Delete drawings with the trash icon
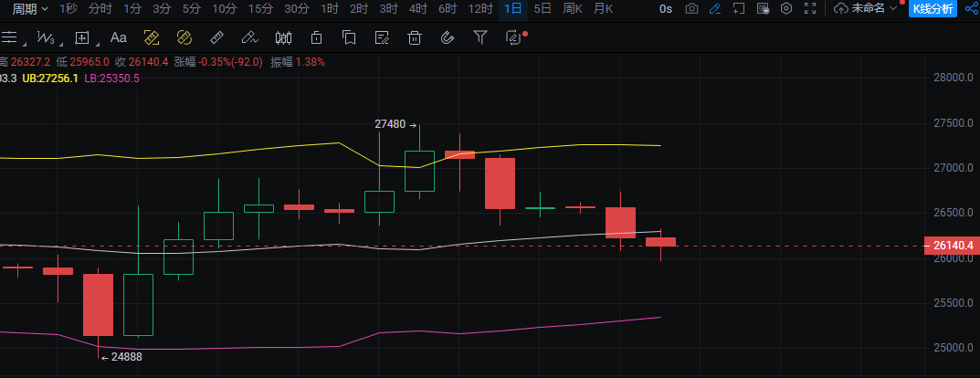The image size is (980, 378). click(x=415, y=38)
